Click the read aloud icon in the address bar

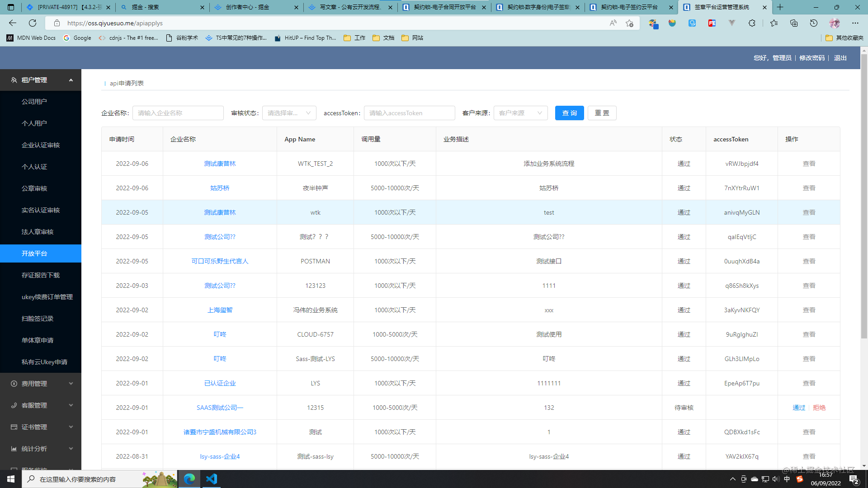click(x=613, y=23)
